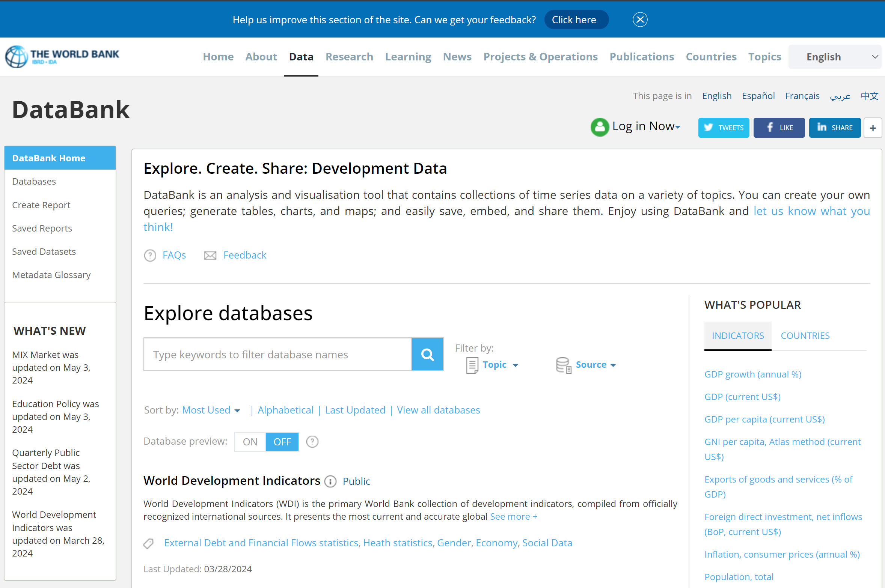Image resolution: width=885 pixels, height=588 pixels.
Task: Click the tag icon beside External Debt topics
Action: tap(149, 543)
